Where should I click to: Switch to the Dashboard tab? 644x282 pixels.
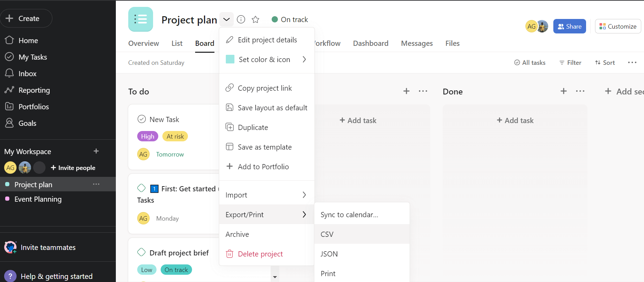[x=370, y=43]
